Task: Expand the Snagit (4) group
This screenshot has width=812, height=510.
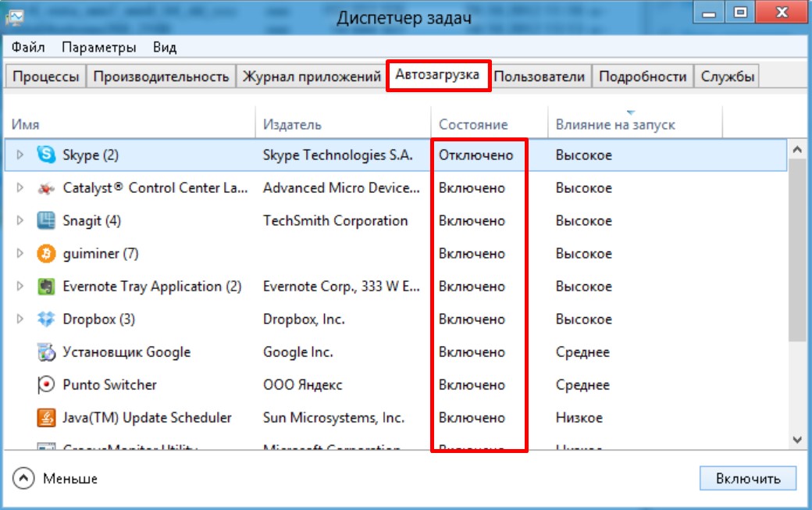Action: (x=20, y=220)
